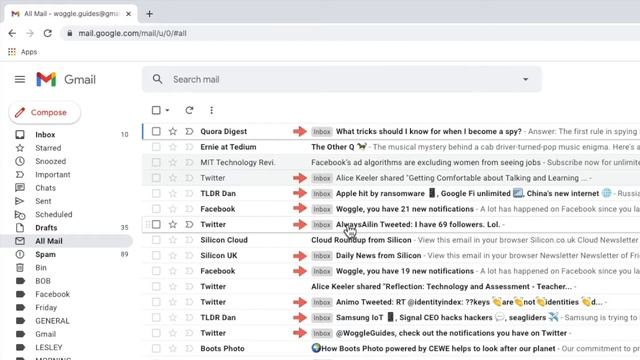Open the select dropdown arrow beside the select-all checkbox
This screenshot has height=360, width=640.
(167, 110)
